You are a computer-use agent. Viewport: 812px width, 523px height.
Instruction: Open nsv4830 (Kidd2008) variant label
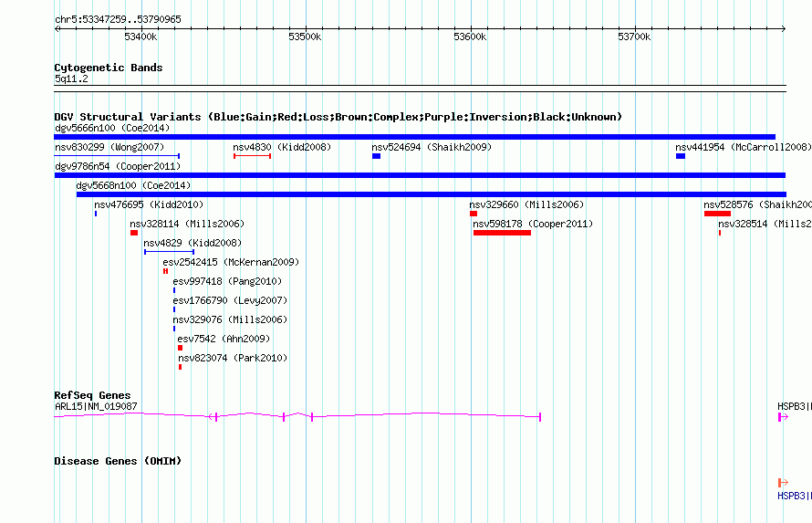click(282, 147)
